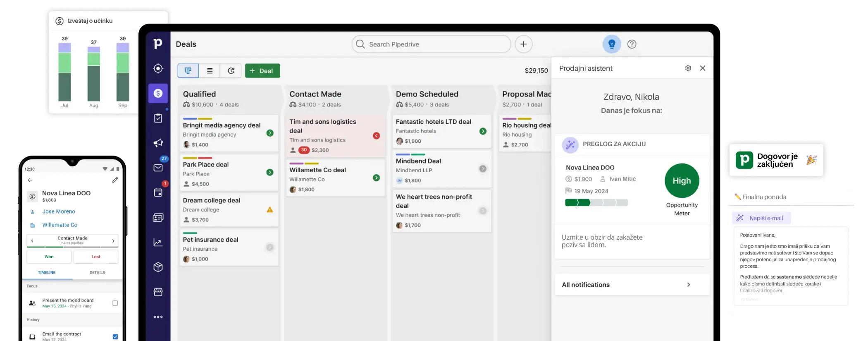Click green activity arrow on Park Place deal

click(270, 172)
